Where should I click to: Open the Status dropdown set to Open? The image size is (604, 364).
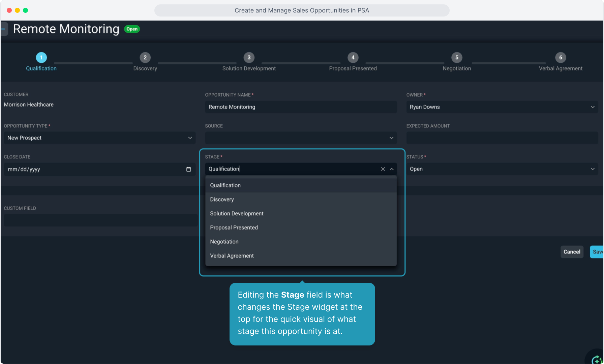tap(502, 169)
